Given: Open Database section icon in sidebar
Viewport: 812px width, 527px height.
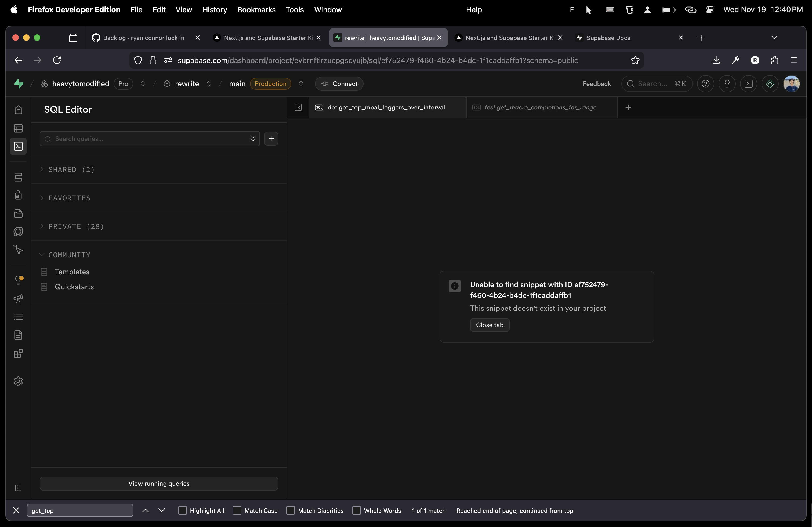Looking at the screenshot, I should tap(18, 177).
